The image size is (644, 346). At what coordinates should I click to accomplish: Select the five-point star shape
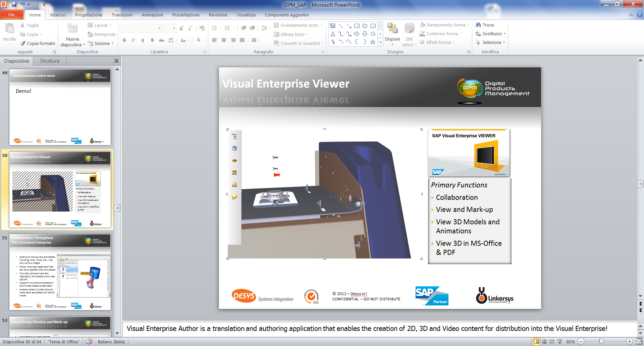[373, 42]
